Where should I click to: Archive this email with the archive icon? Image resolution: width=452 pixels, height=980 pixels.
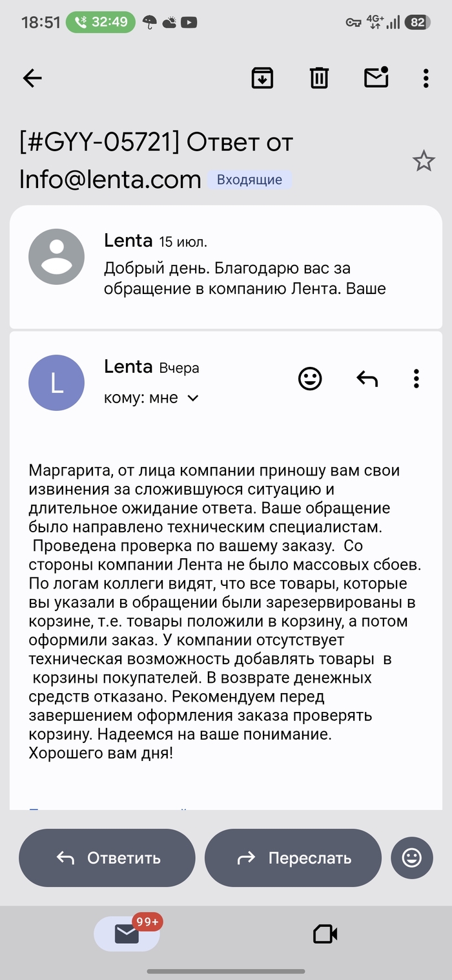click(262, 78)
